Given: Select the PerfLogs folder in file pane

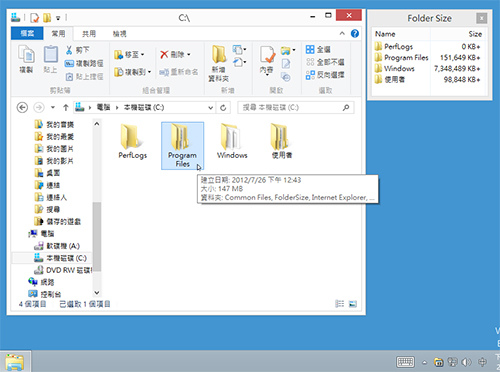Looking at the screenshot, I should 133,141.
